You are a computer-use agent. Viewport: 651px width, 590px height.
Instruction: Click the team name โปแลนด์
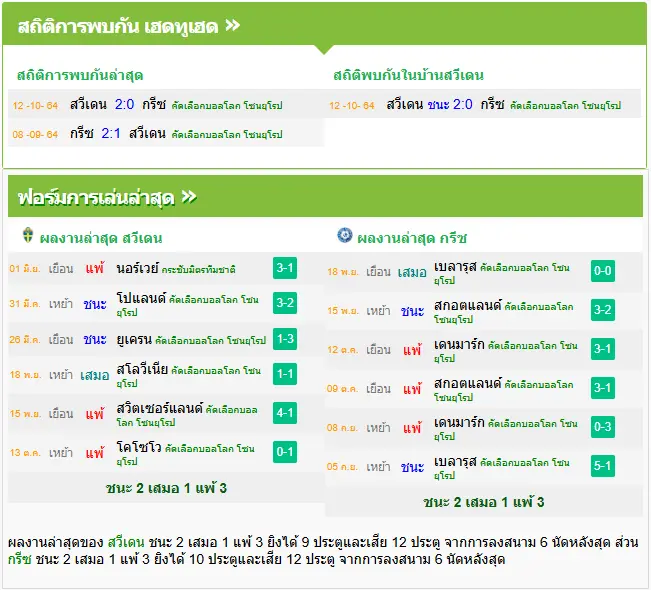coord(141,298)
